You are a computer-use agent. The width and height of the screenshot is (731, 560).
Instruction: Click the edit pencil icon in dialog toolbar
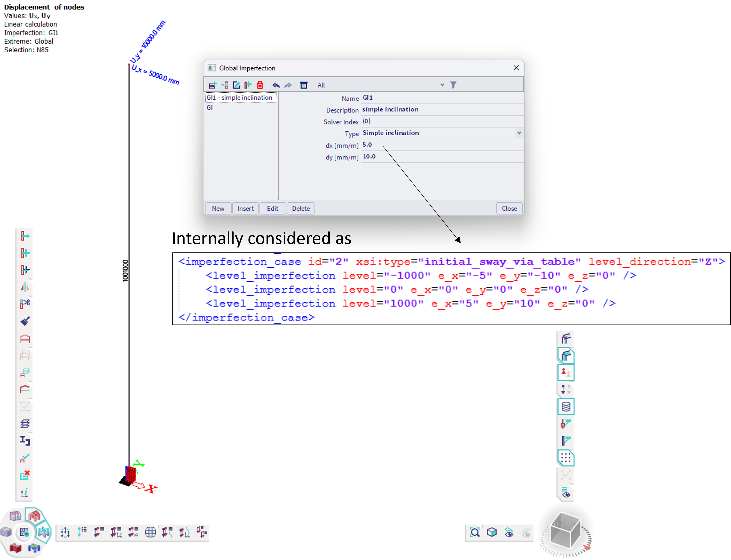point(236,85)
